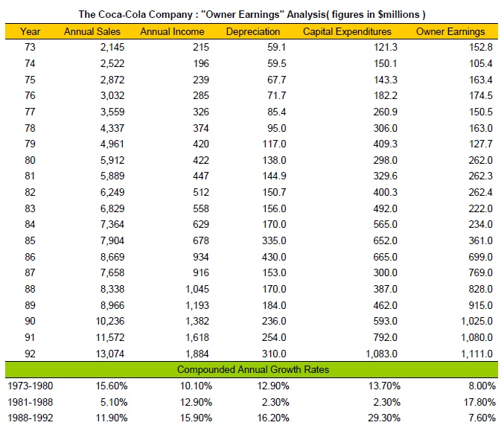This screenshot has height=434, width=504.
Task: Select annual sales value 13,074
Action: click(110, 354)
